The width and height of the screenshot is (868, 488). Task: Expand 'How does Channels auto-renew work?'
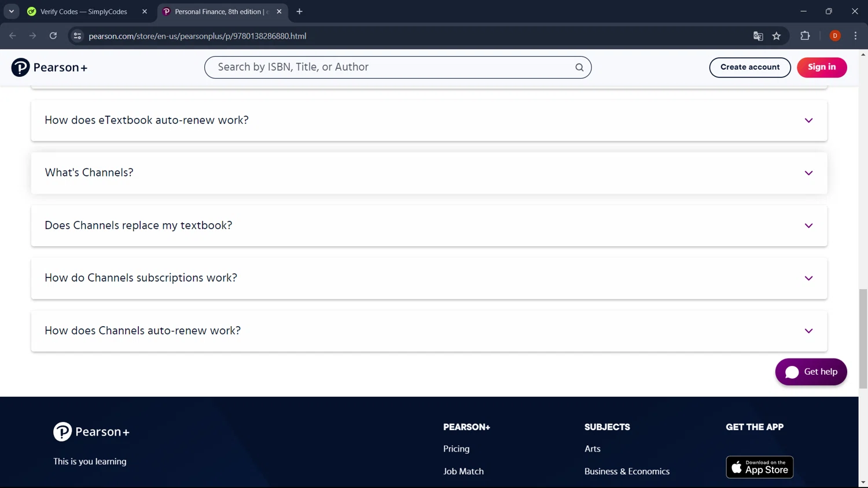pyautogui.click(x=429, y=331)
